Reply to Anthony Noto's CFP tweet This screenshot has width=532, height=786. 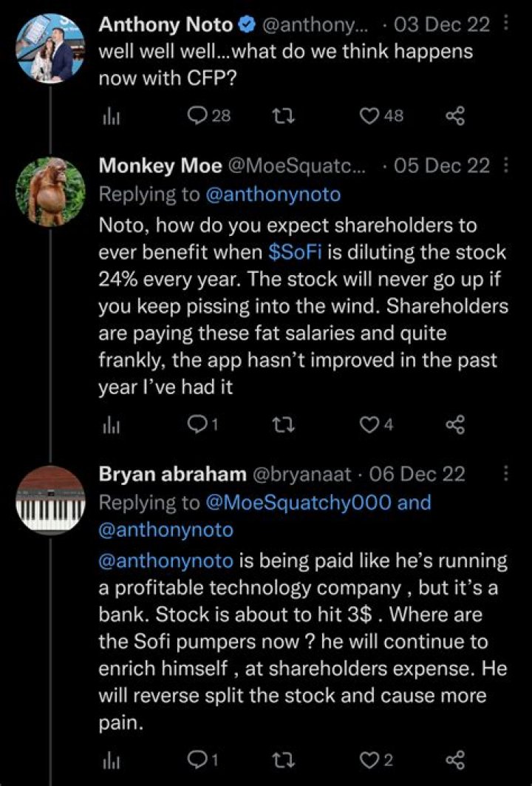click(208, 116)
